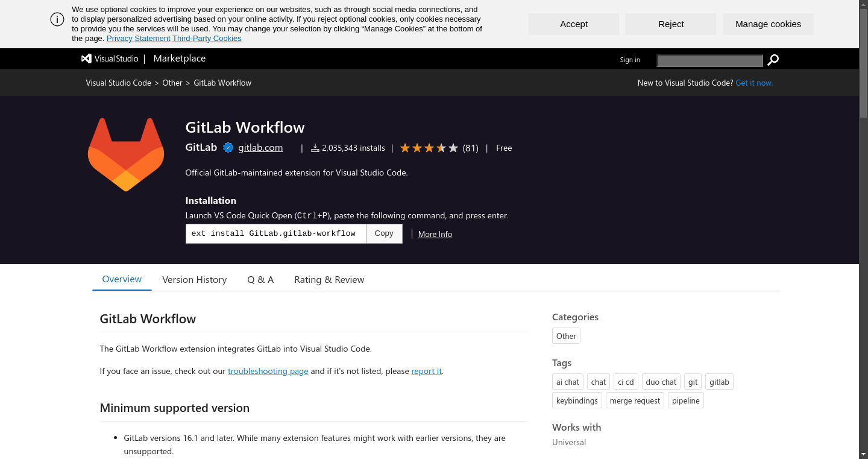Select the chat tag
The width and height of the screenshot is (868, 459).
[599, 382]
